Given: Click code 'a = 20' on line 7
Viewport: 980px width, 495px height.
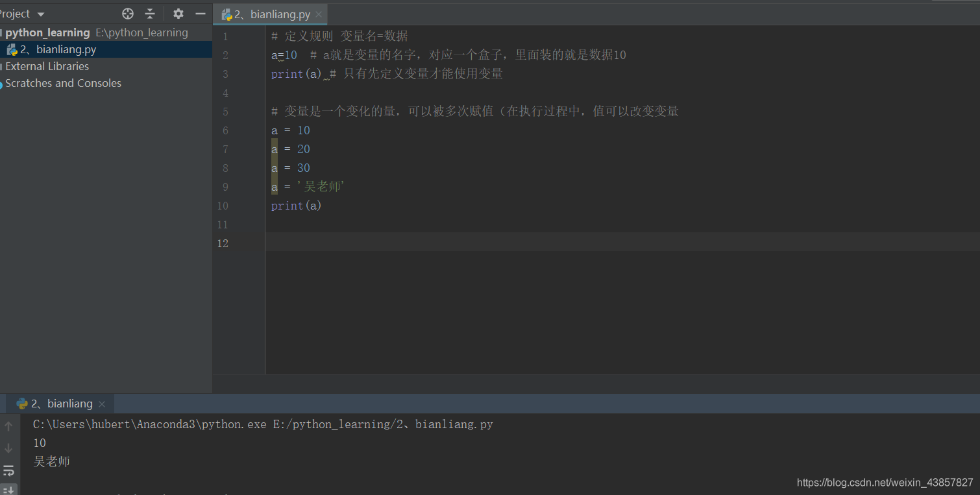Looking at the screenshot, I should (291, 149).
